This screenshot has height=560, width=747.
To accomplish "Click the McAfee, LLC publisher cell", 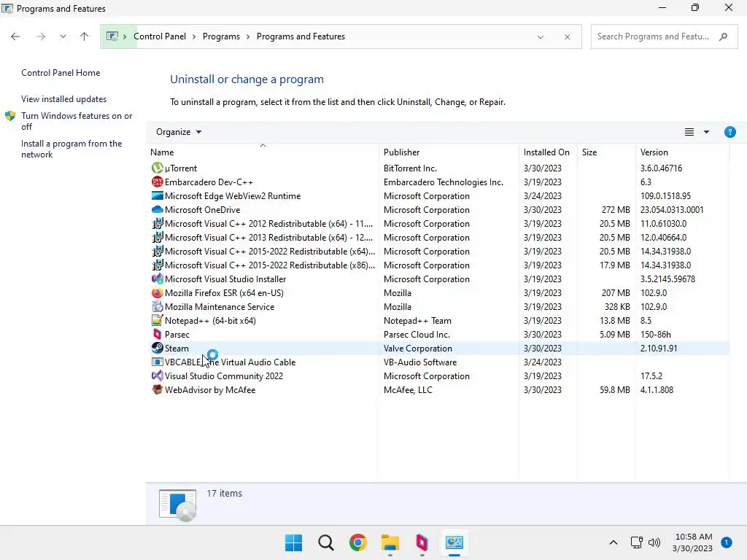I will click(x=408, y=389).
